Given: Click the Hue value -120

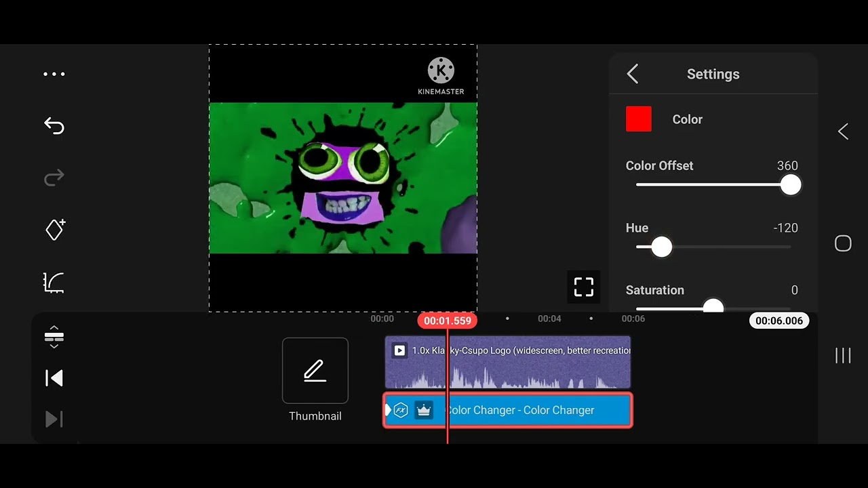Looking at the screenshot, I should (x=785, y=228).
